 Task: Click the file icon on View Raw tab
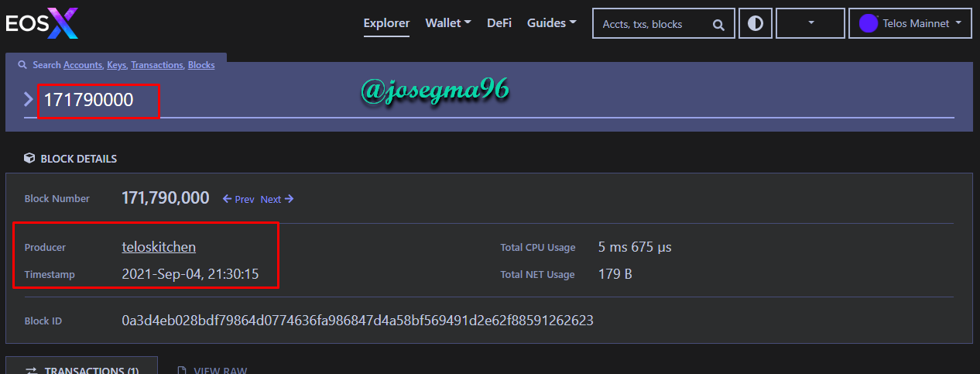[x=182, y=370]
